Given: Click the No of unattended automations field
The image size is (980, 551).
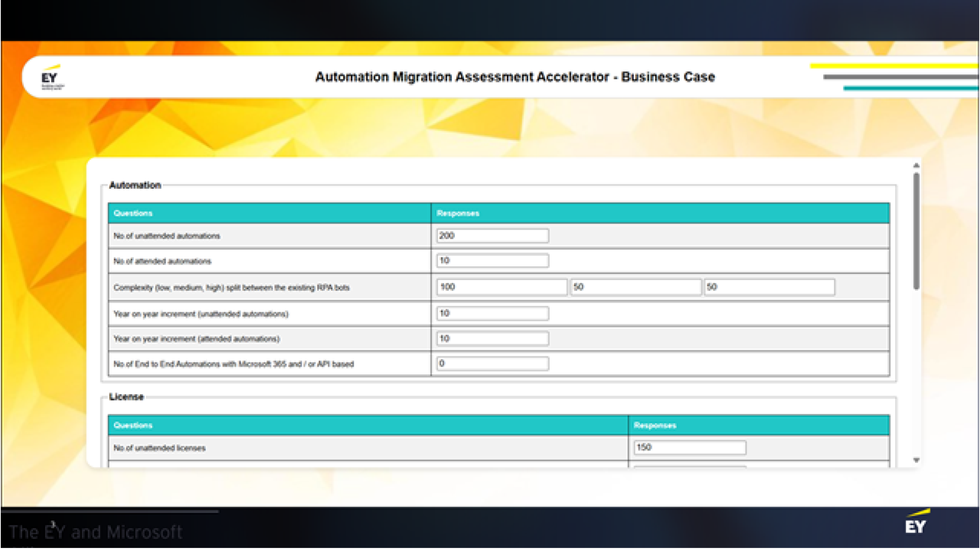Looking at the screenshot, I should (492, 236).
